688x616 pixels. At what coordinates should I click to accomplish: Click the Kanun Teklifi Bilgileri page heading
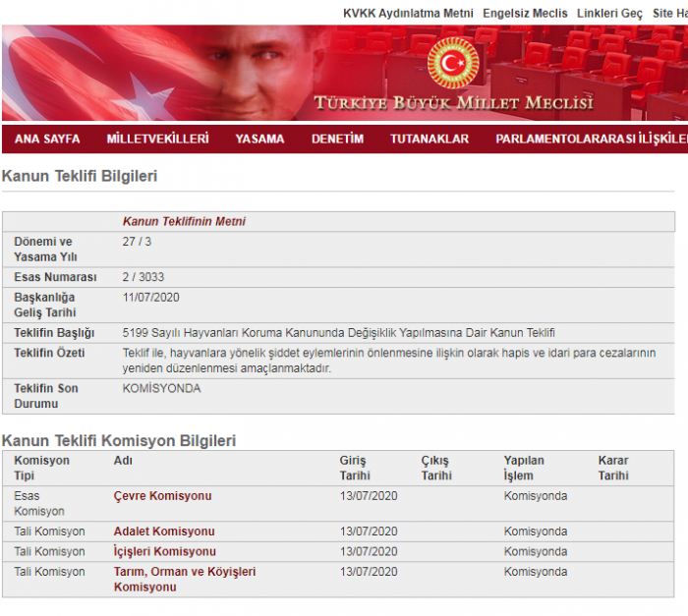[x=80, y=176]
